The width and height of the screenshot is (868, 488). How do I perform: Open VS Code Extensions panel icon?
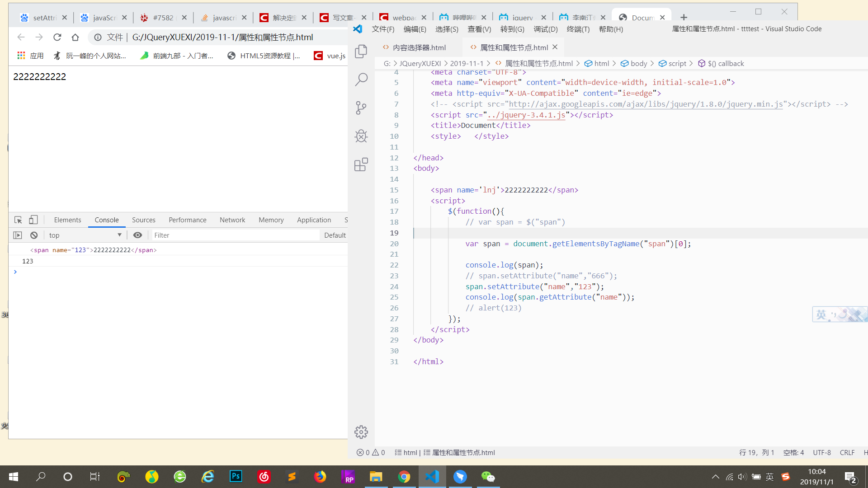tap(361, 164)
